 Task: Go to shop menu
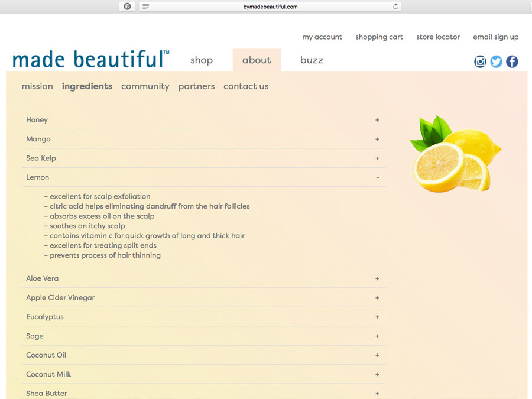point(202,60)
